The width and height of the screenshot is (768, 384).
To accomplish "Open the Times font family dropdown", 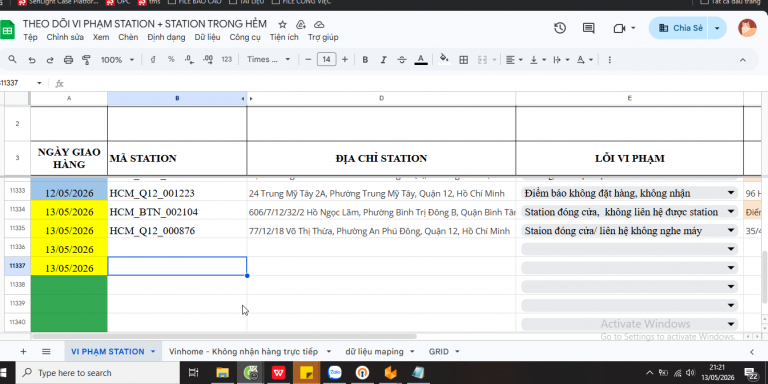I will click(268, 60).
